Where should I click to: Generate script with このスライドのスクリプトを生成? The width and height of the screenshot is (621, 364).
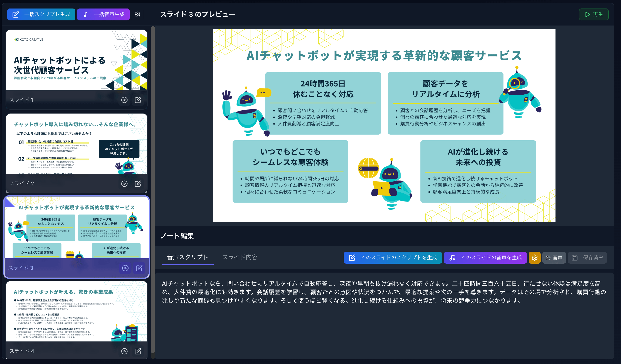[393, 257]
